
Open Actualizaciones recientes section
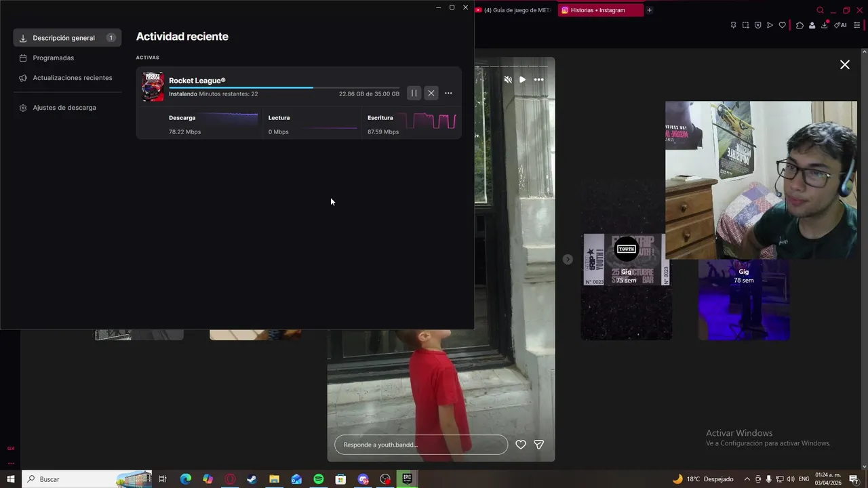[72, 78]
